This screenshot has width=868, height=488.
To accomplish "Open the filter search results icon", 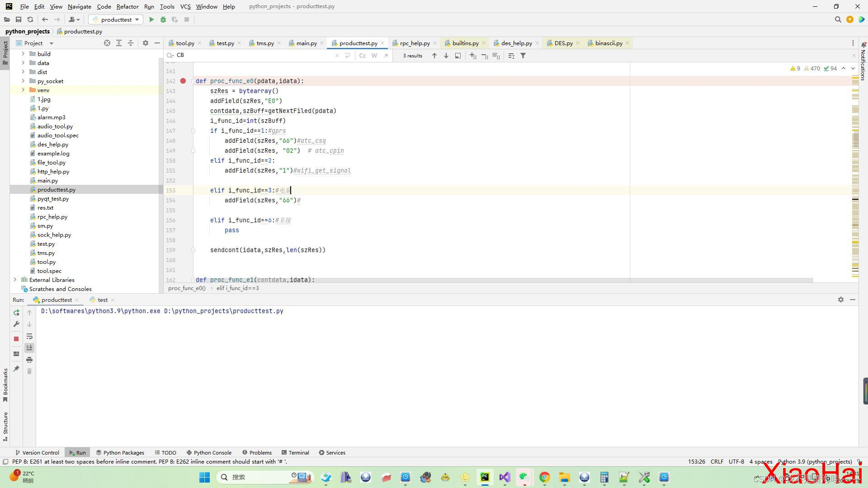I will (x=523, y=56).
